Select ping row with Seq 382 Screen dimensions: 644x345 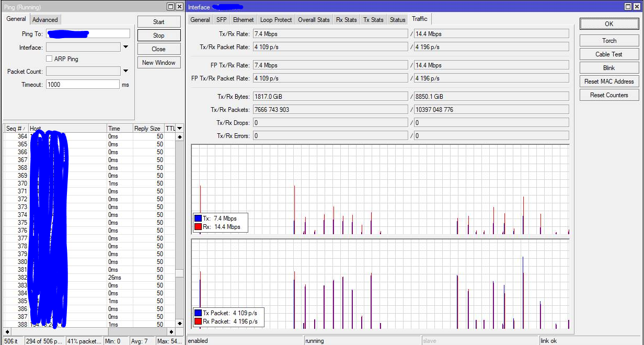pos(89,278)
